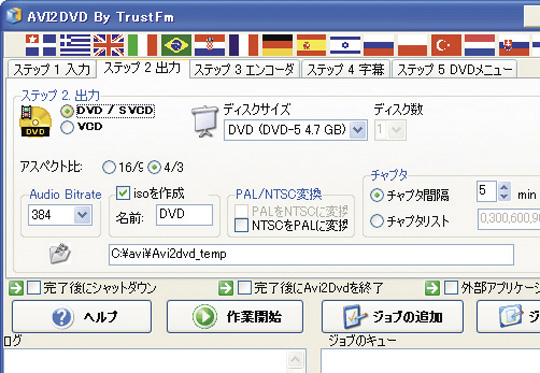The image size is (540, 373).
Task: Choose the British flag language icon
Action: (108, 45)
